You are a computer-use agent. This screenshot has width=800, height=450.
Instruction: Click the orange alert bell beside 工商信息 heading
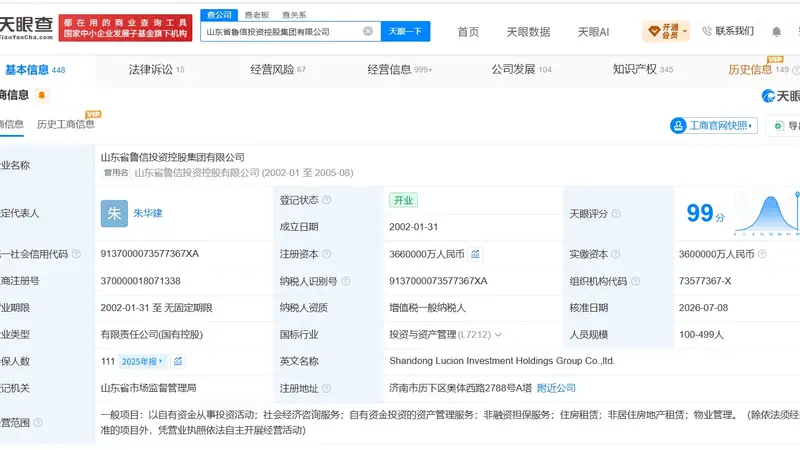click(42, 95)
